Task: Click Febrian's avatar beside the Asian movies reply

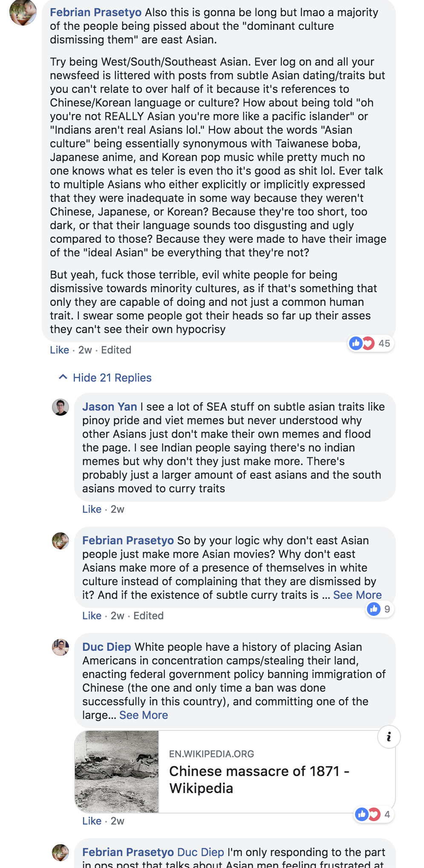Action: [60, 541]
